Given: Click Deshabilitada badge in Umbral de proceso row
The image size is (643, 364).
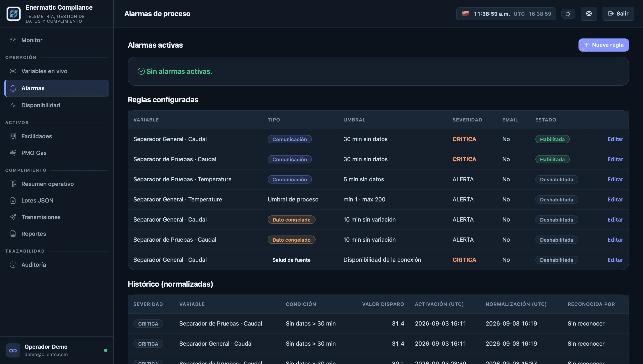Looking at the screenshot, I should point(556,199).
